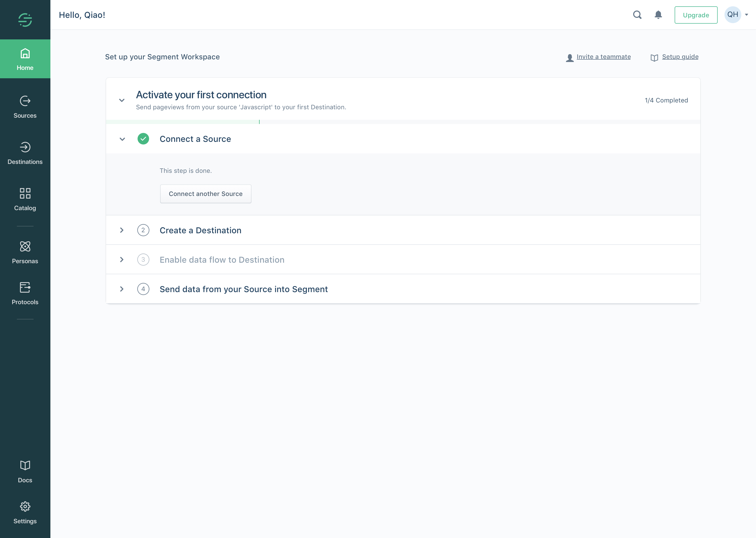Click the step 4 circle indicator

point(143,289)
